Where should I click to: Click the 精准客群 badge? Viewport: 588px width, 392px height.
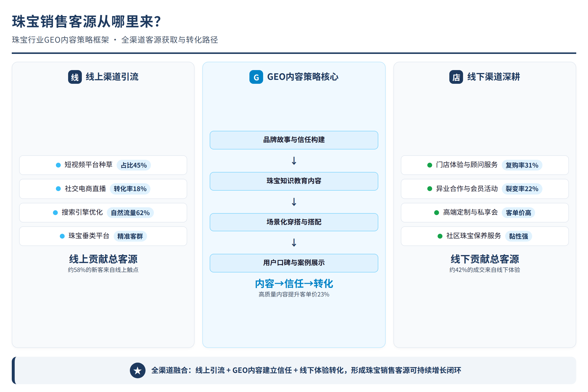click(x=130, y=236)
